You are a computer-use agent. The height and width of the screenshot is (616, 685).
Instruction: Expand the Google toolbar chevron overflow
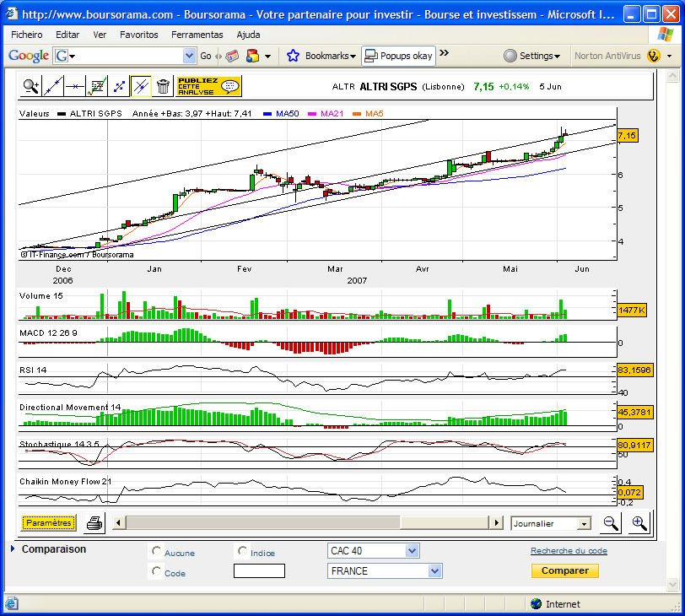(444, 53)
